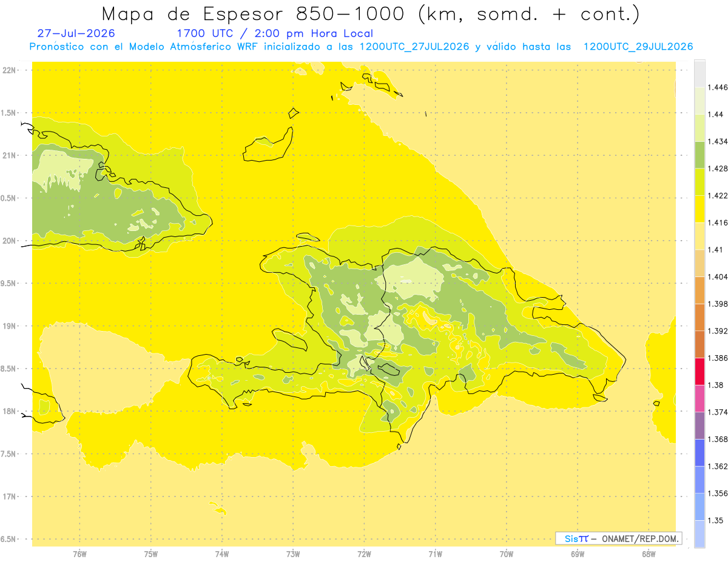Screen dimensions: 728x562
Task: Click the pale yellow segment between 1.41 and 1.416
Action: [x=699, y=236]
